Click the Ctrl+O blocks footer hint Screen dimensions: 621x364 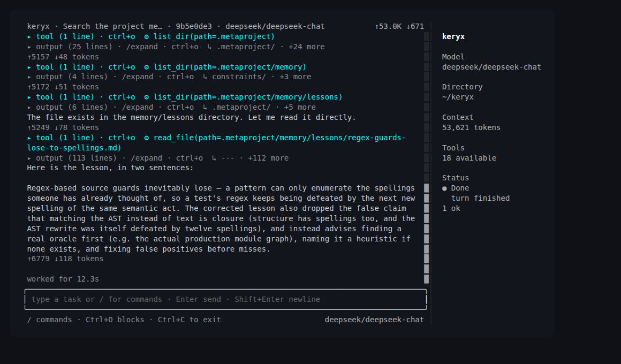pyautogui.click(x=115, y=320)
